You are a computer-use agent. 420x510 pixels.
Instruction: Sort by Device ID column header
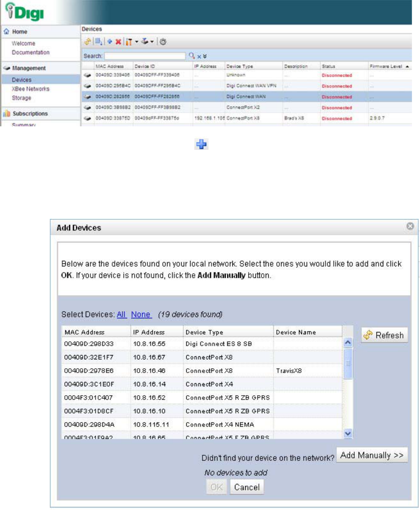coord(145,66)
